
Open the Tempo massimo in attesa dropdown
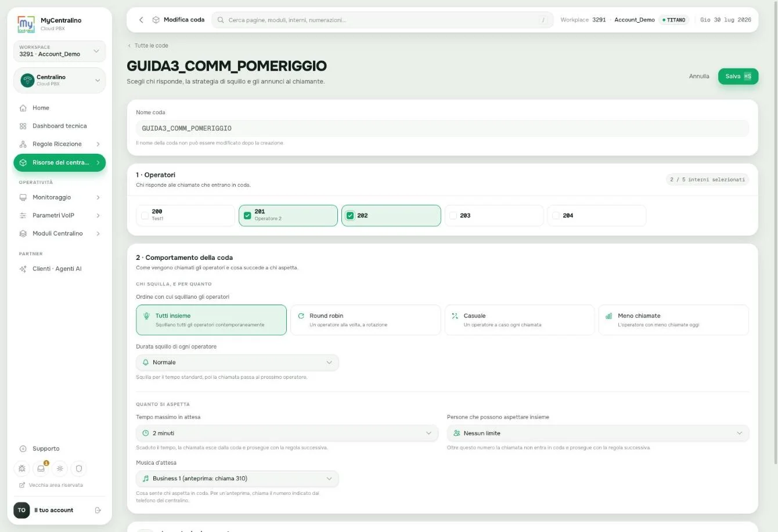287,433
